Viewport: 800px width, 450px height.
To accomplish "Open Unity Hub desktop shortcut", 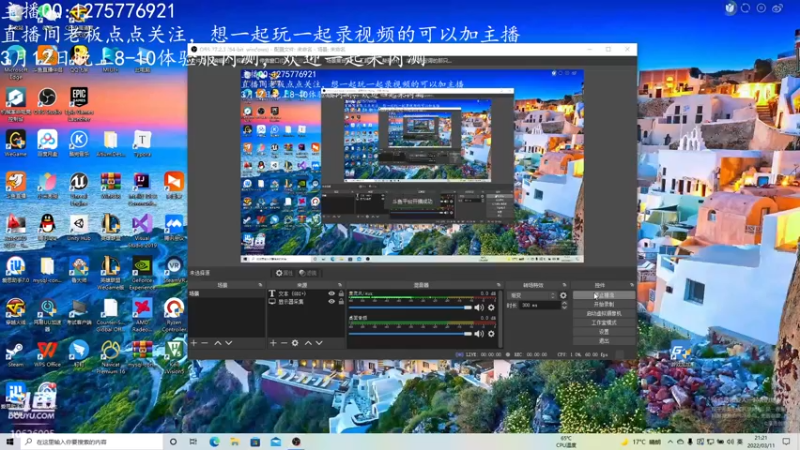I will pyautogui.click(x=79, y=227).
